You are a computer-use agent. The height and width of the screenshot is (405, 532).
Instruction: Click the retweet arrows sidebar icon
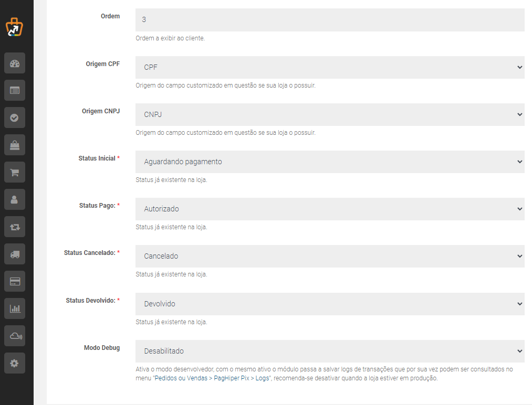click(15, 227)
